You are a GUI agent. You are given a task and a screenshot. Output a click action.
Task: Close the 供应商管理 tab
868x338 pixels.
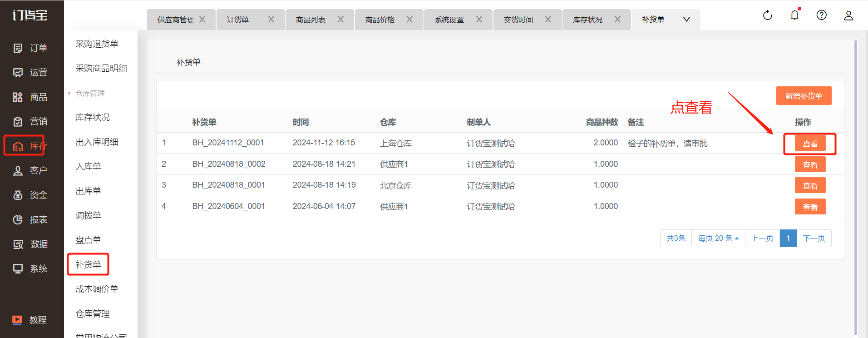coord(202,20)
